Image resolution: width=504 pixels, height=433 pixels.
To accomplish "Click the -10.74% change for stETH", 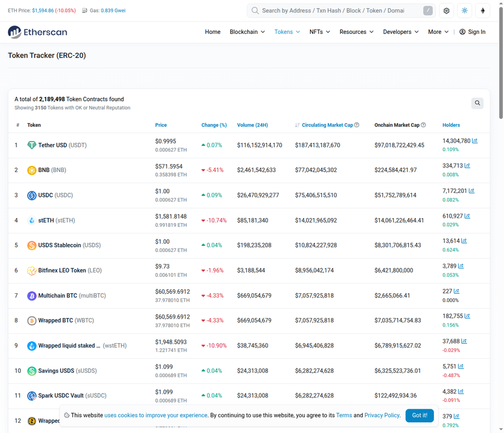I will click(214, 220).
